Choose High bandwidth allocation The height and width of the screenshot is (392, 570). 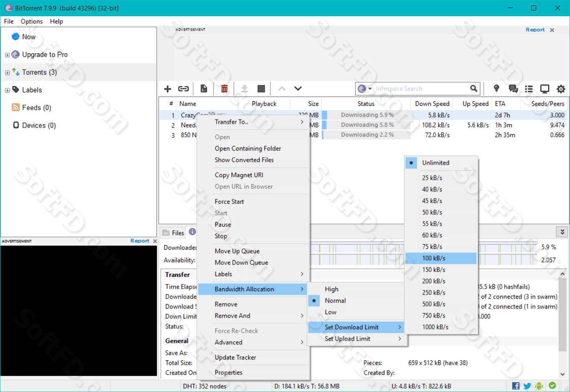356,289
